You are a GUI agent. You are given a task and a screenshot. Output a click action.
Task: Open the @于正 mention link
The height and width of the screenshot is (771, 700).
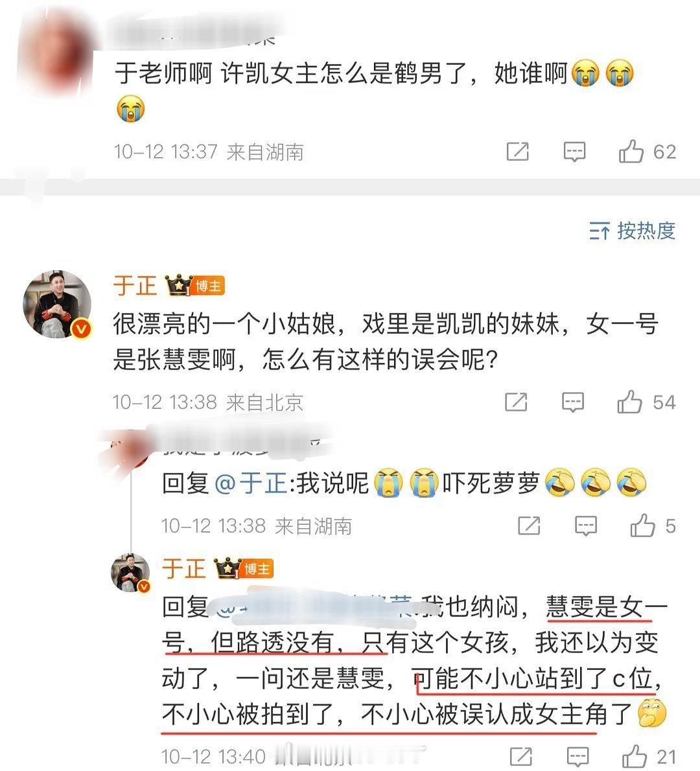point(251,483)
